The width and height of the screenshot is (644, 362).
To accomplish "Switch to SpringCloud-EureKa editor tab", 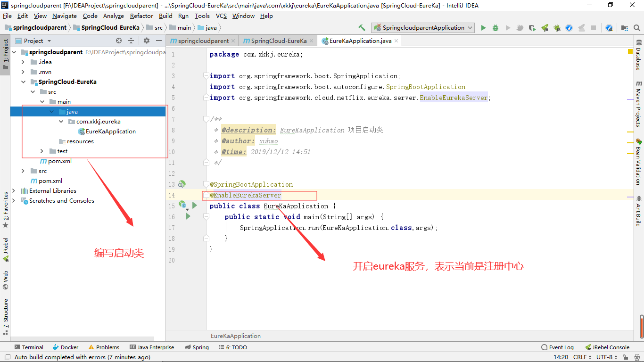I will pos(278,41).
